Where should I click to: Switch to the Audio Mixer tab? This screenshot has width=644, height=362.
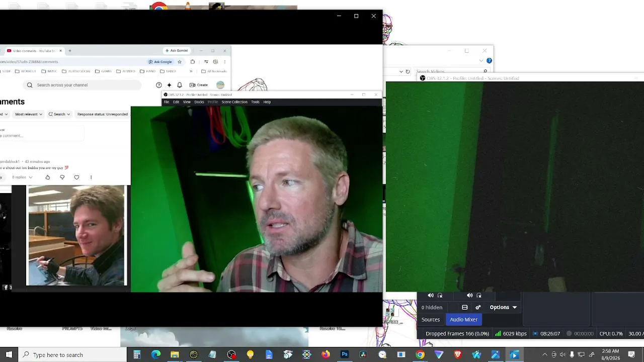[464, 319]
